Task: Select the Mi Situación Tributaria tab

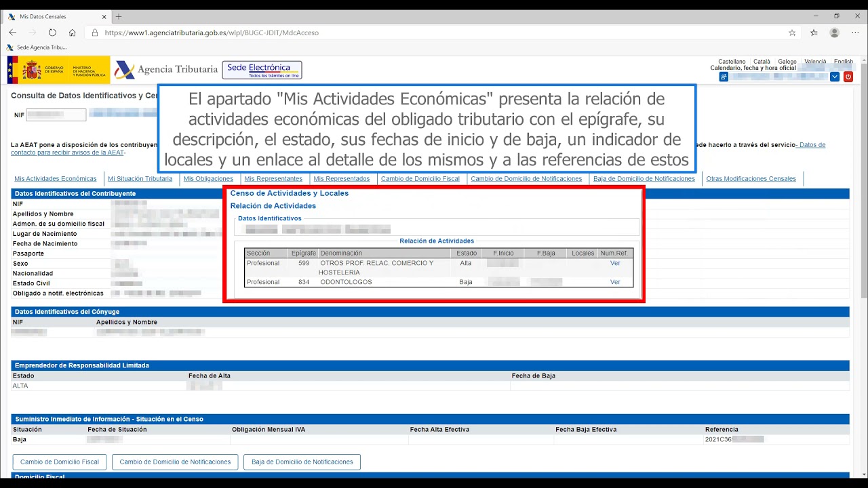Action: click(140, 179)
